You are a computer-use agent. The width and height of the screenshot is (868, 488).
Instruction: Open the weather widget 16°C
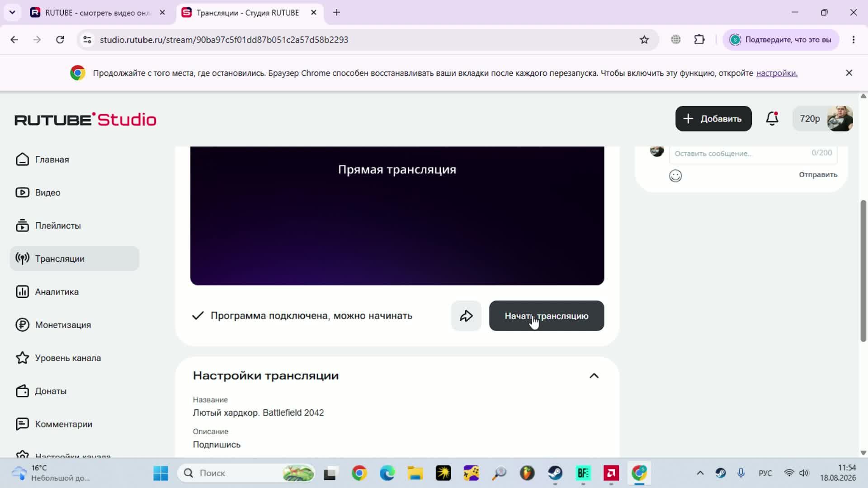coord(51,473)
